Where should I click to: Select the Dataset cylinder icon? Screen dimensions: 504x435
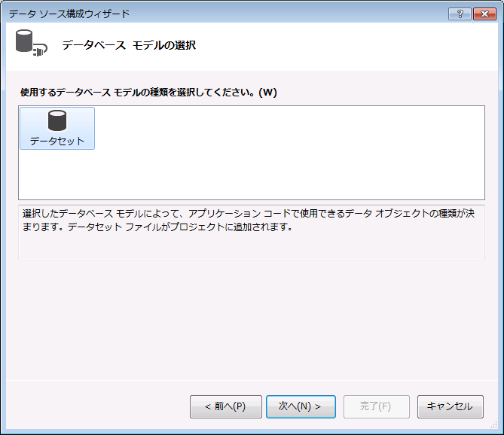(x=57, y=120)
